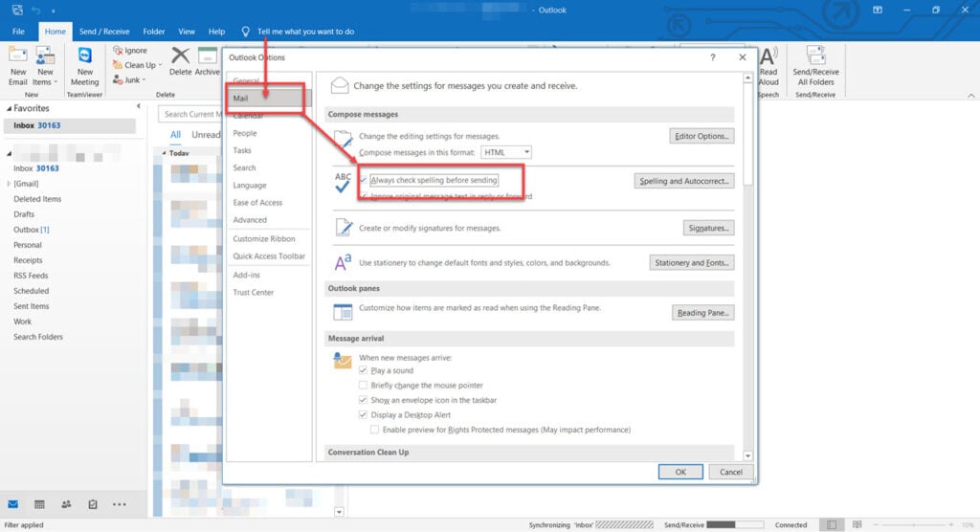Switch to the Folder tab
The image size is (980, 532).
click(x=154, y=32)
